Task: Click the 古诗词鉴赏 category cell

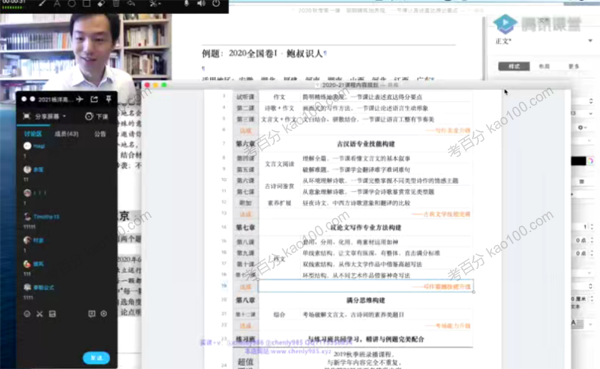Action: tap(279, 186)
